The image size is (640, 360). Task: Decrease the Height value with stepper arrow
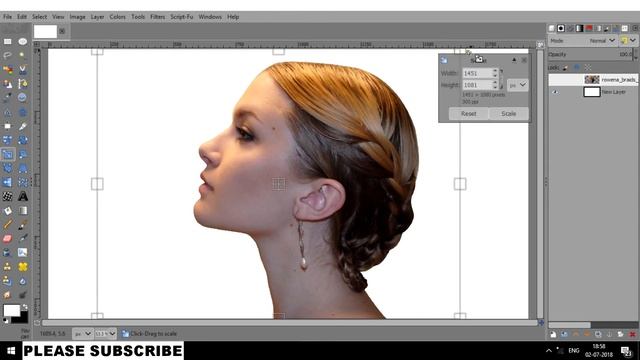pyautogui.click(x=495, y=87)
